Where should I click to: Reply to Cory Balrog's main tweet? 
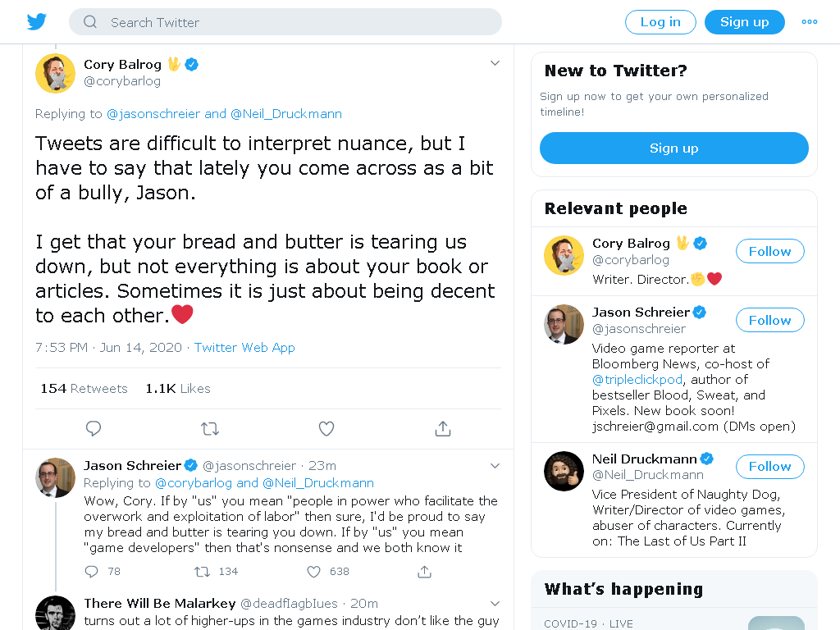(94, 428)
